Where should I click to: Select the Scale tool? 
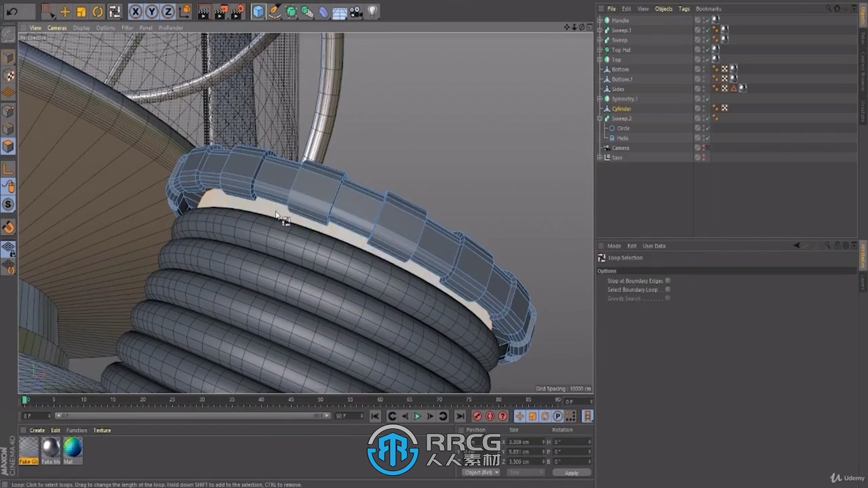click(81, 12)
